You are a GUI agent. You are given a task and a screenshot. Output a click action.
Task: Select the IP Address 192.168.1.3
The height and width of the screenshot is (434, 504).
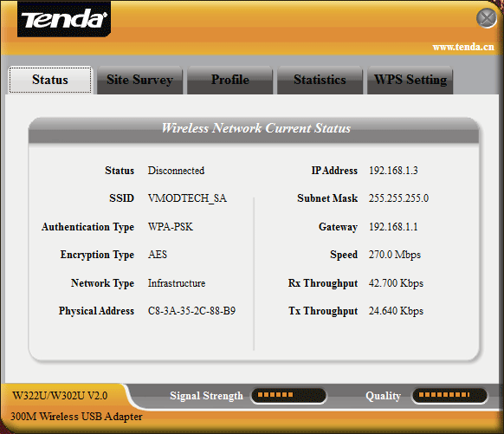[x=393, y=171]
